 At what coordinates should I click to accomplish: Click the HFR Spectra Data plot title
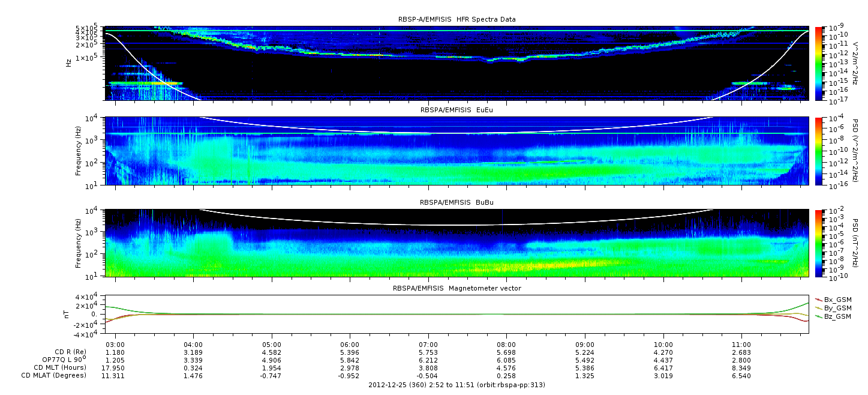tap(456, 19)
